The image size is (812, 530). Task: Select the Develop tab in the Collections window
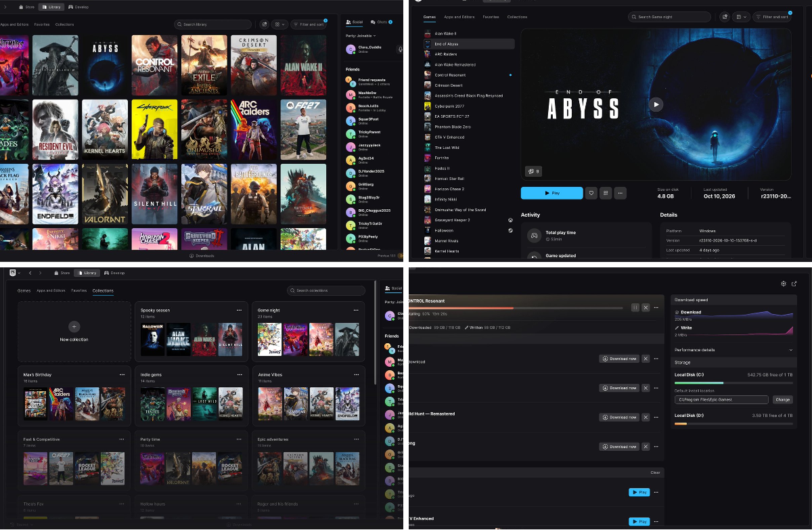coord(116,273)
